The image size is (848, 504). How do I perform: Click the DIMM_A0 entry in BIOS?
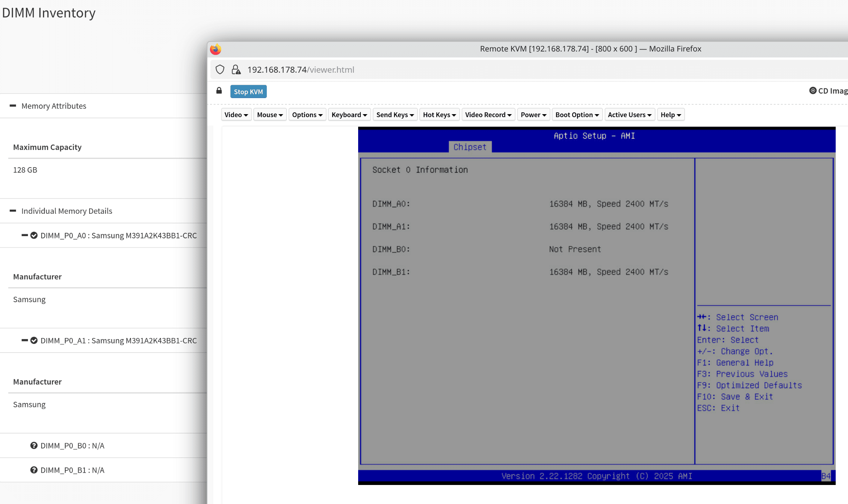coord(520,204)
